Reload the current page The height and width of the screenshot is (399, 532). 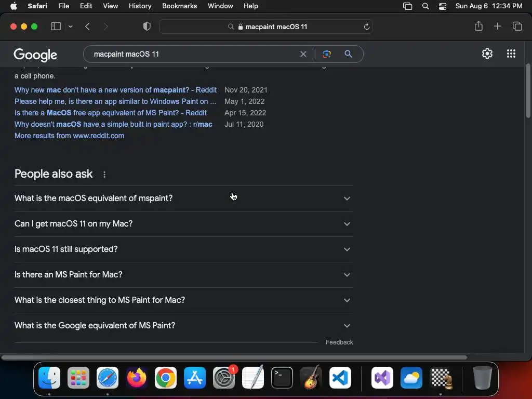coord(366,26)
